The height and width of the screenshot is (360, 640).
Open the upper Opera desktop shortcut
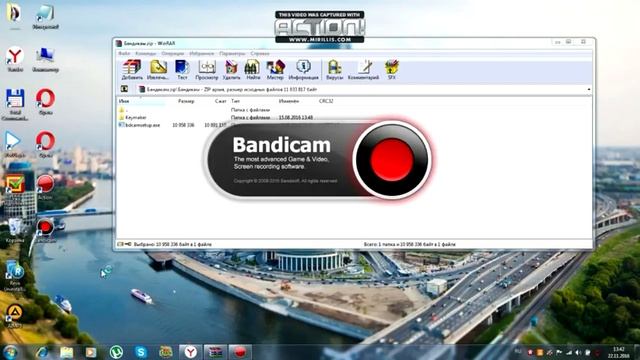(x=45, y=101)
